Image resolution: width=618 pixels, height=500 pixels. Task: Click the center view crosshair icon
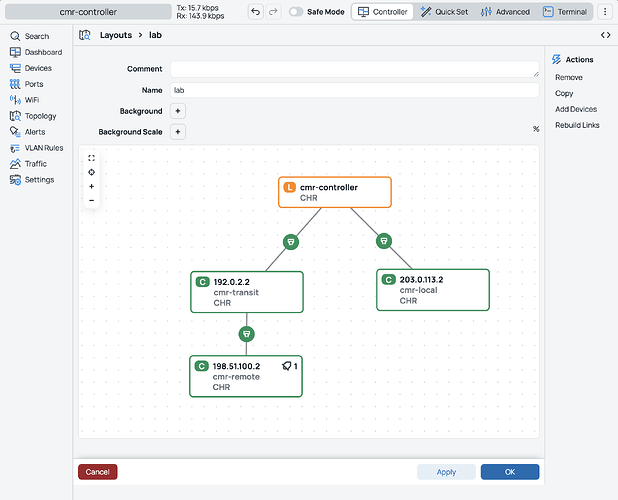coord(91,172)
